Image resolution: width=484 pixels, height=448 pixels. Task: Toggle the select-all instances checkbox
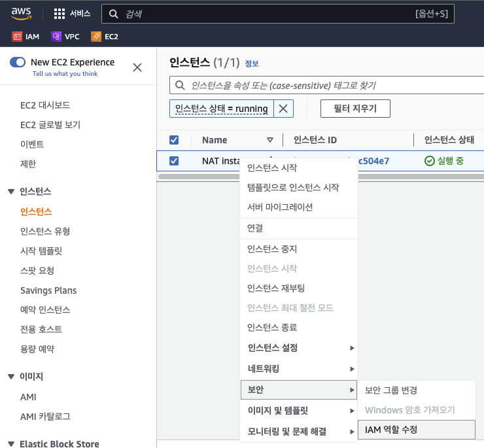[174, 140]
